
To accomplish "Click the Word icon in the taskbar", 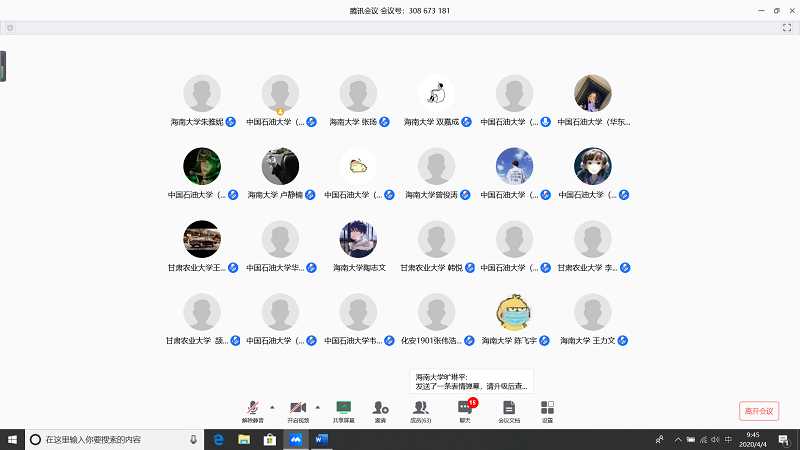I will [322, 439].
